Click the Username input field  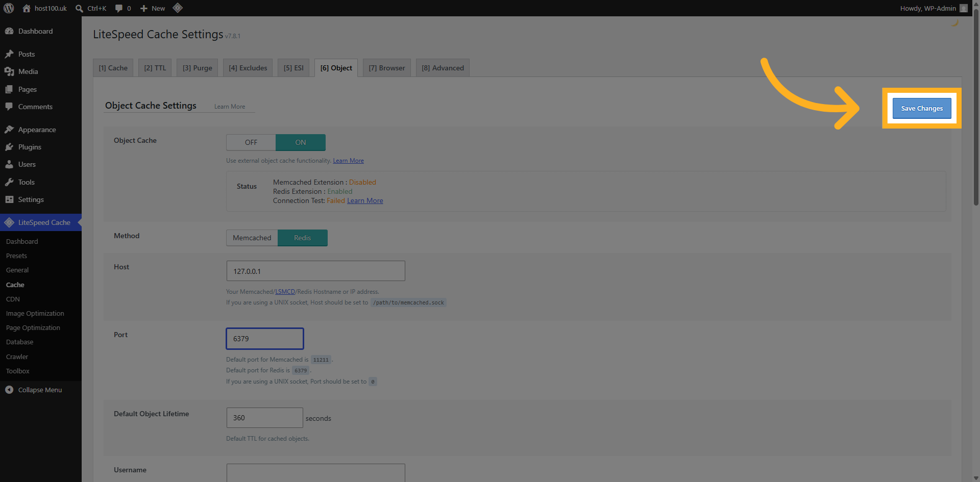pyautogui.click(x=316, y=473)
